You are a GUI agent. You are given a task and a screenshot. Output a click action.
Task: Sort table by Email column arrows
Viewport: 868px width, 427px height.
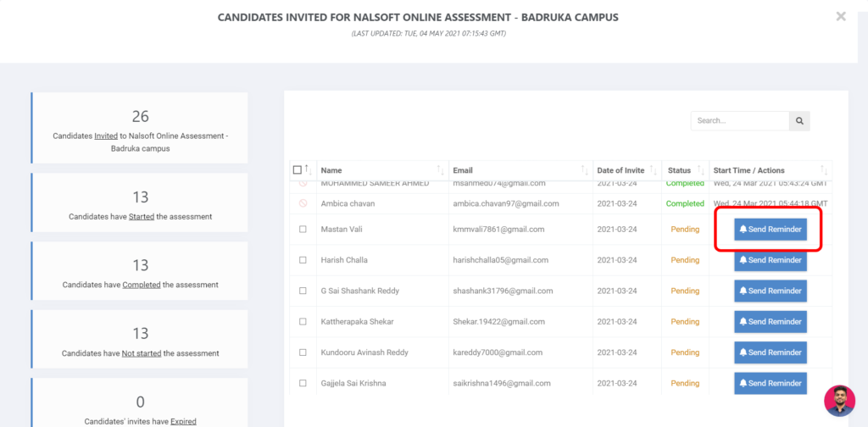coord(585,169)
